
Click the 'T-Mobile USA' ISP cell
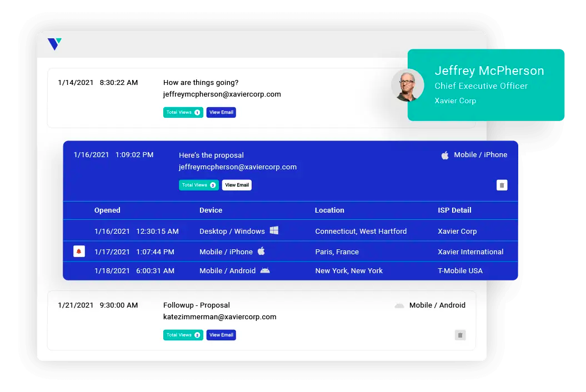[x=460, y=270]
